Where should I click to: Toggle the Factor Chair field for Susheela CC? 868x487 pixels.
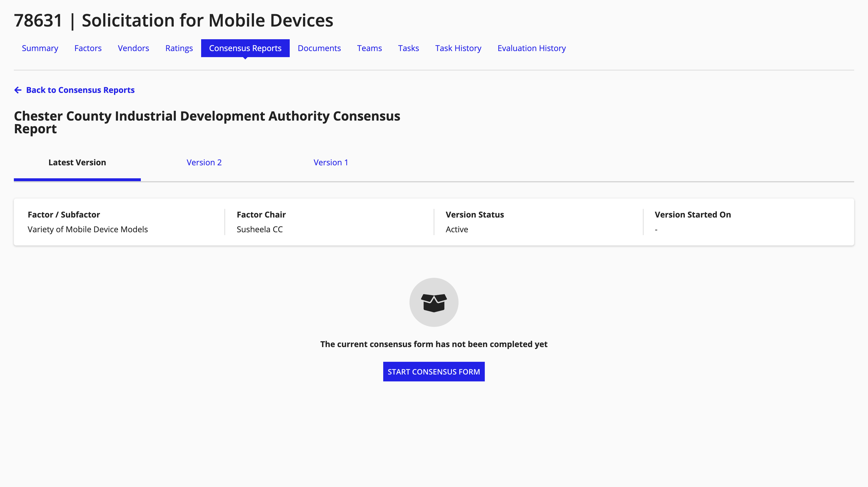point(259,229)
